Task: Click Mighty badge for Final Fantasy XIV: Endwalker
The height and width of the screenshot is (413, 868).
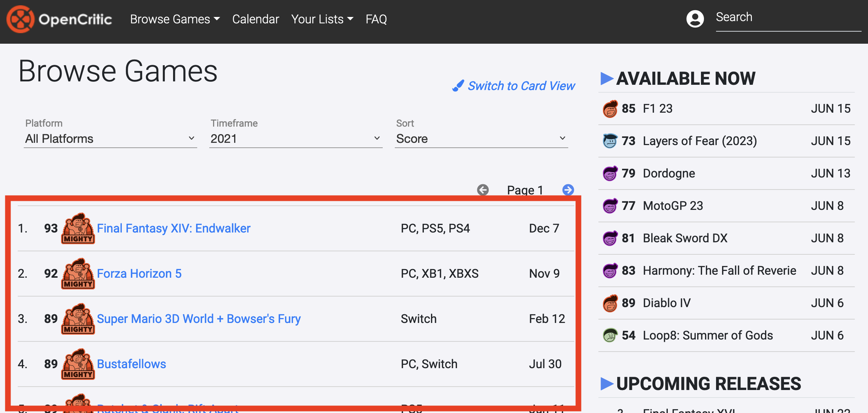Action: 78,228
